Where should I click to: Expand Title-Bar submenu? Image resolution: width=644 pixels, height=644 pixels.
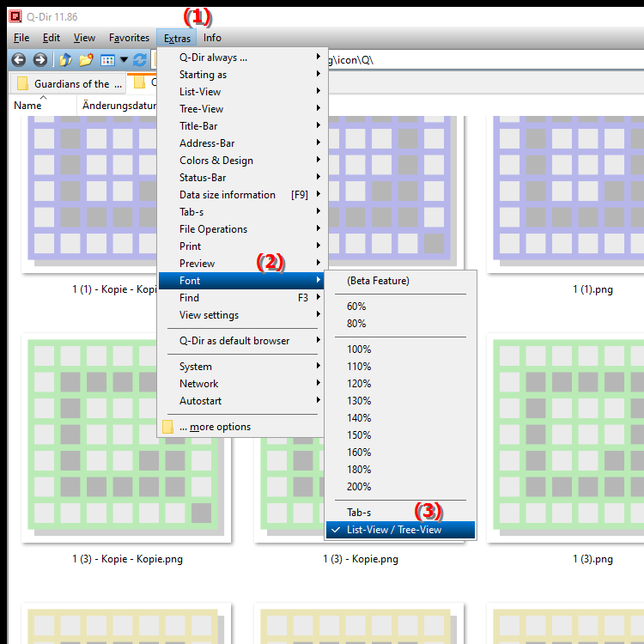tap(241, 126)
